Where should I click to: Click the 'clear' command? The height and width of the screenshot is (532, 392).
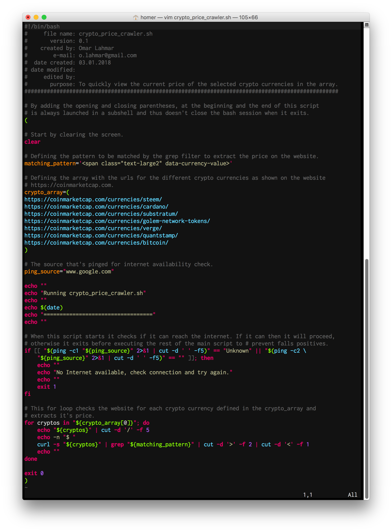[32, 142]
